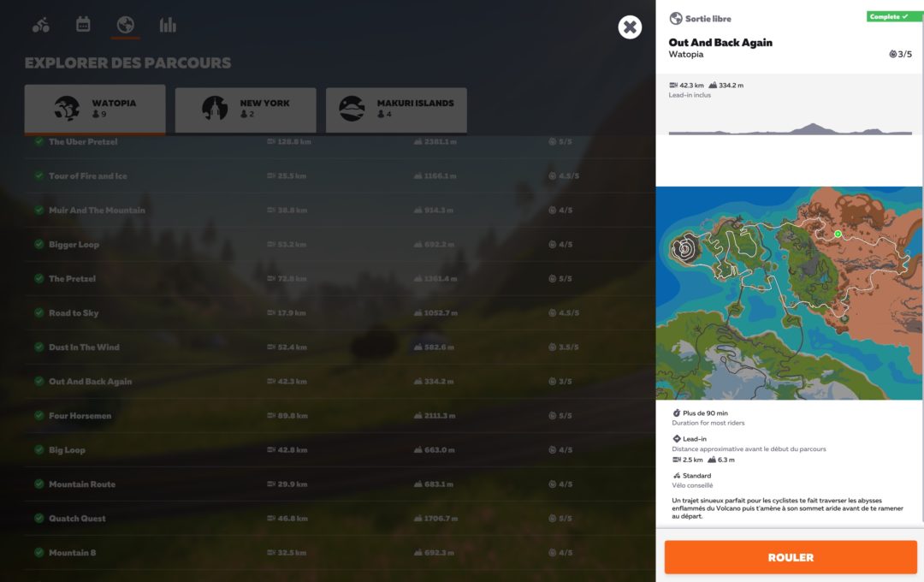The image size is (924, 582).
Task: Click the green 'Complete' badge
Action: click(893, 16)
